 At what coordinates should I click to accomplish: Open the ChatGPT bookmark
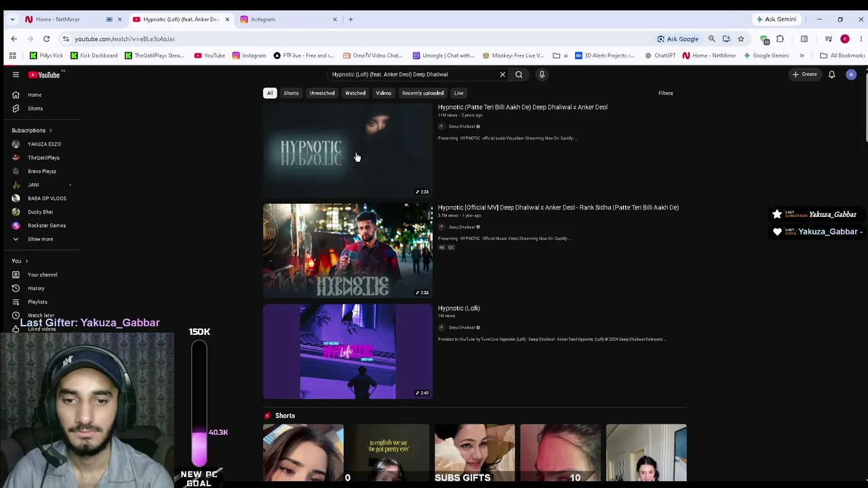[x=660, y=56]
